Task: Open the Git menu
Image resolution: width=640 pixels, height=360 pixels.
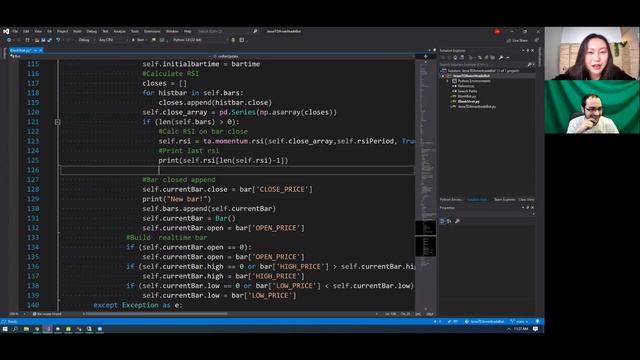Action: pyautogui.click(x=49, y=31)
